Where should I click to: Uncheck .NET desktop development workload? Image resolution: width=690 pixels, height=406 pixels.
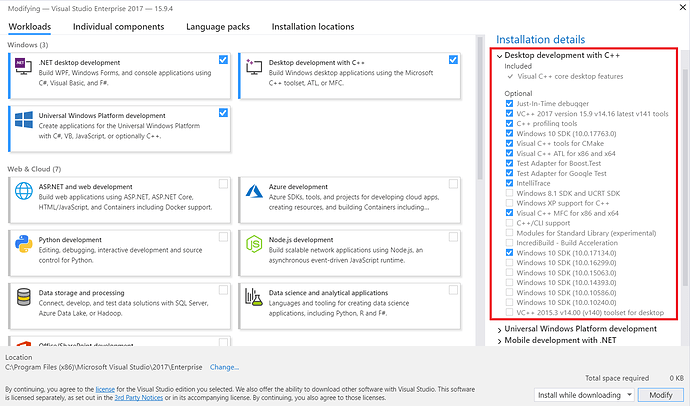coord(223,59)
